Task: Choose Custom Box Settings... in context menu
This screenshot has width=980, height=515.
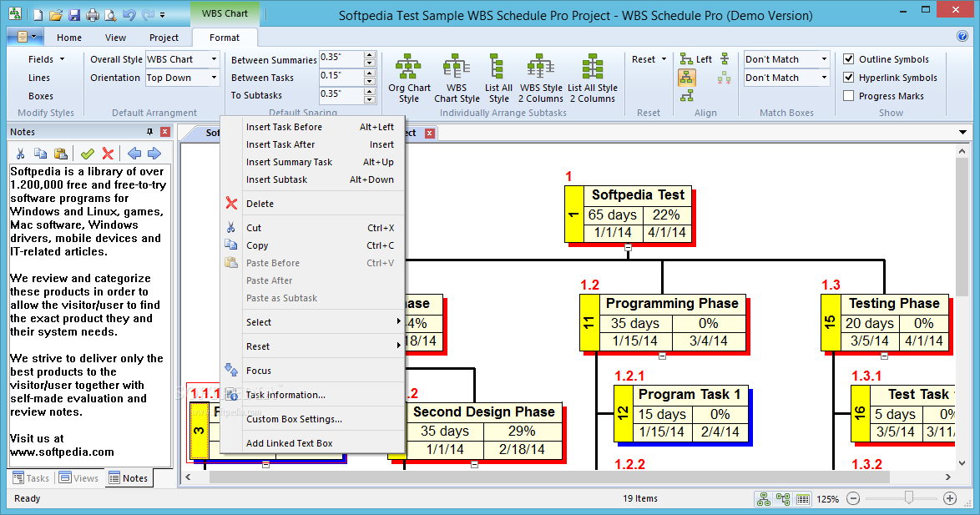Action: point(312,419)
